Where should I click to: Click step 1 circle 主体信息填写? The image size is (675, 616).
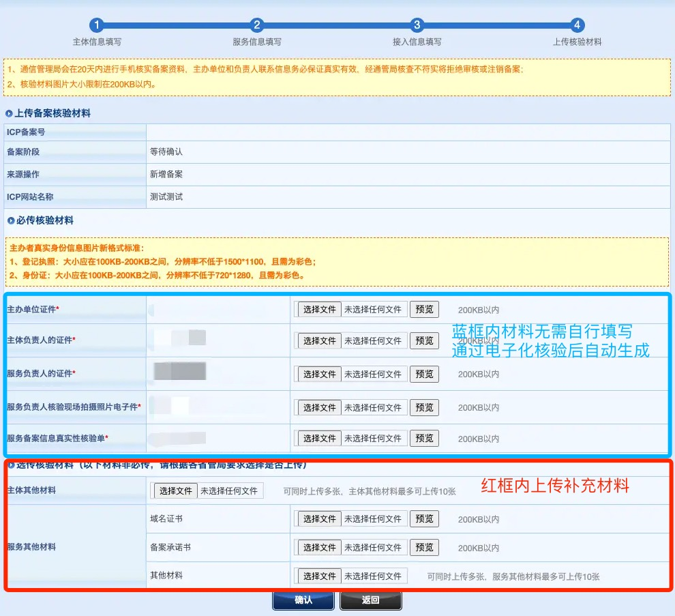tap(97, 25)
